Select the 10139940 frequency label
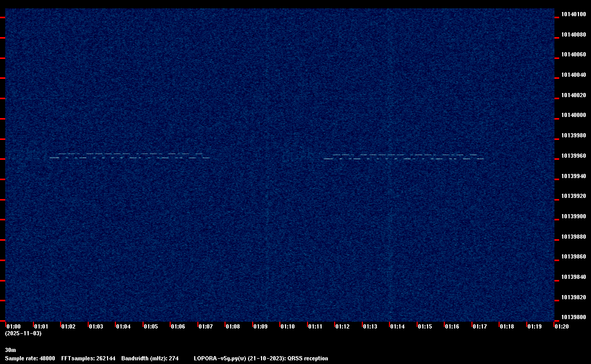 (574, 176)
